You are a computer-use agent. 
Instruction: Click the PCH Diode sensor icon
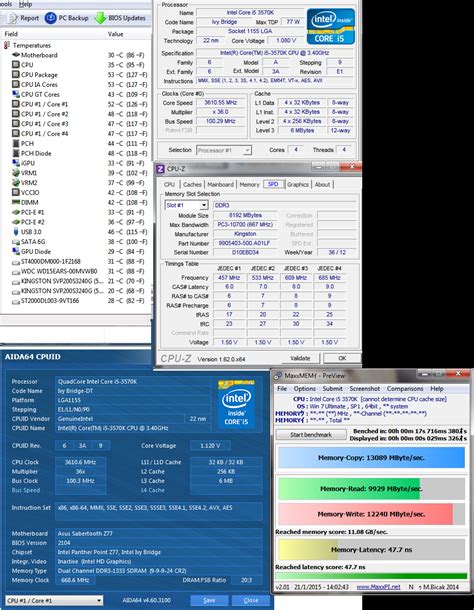16,153
